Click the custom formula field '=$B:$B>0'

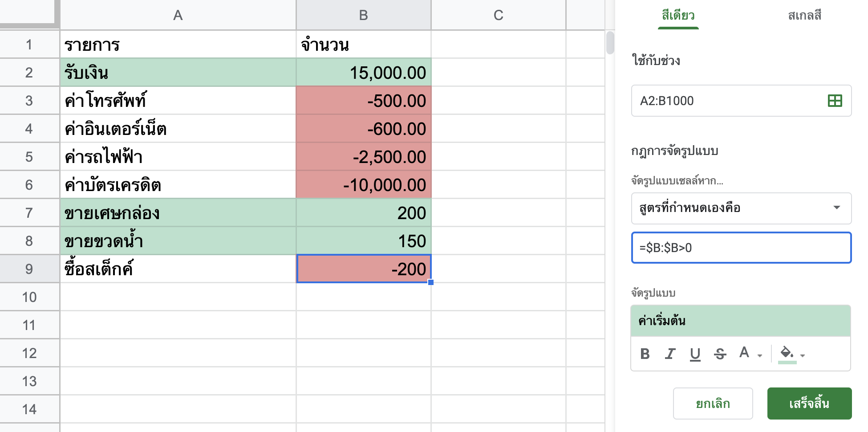click(x=741, y=248)
